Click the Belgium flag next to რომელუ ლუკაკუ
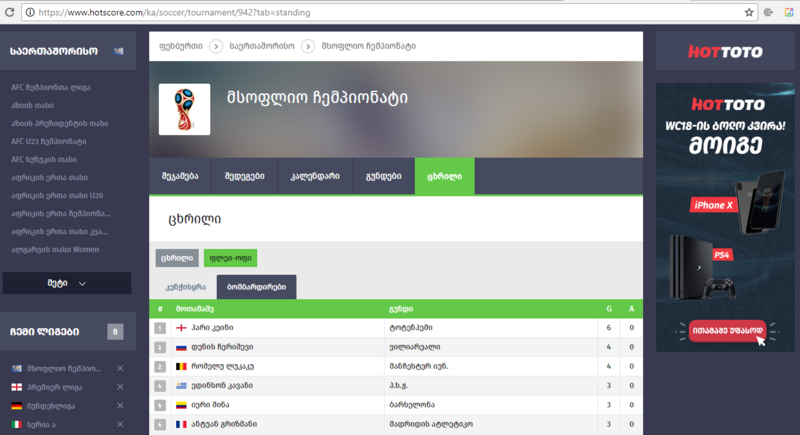The height and width of the screenshot is (435, 800). tap(181, 366)
